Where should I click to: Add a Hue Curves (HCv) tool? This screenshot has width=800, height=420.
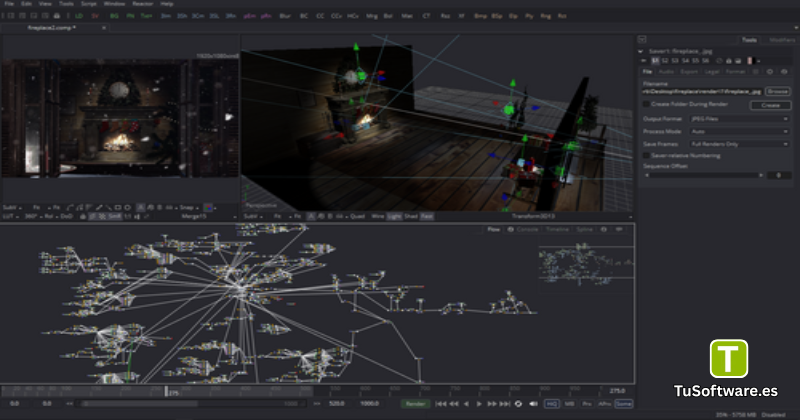[x=353, y=16]
